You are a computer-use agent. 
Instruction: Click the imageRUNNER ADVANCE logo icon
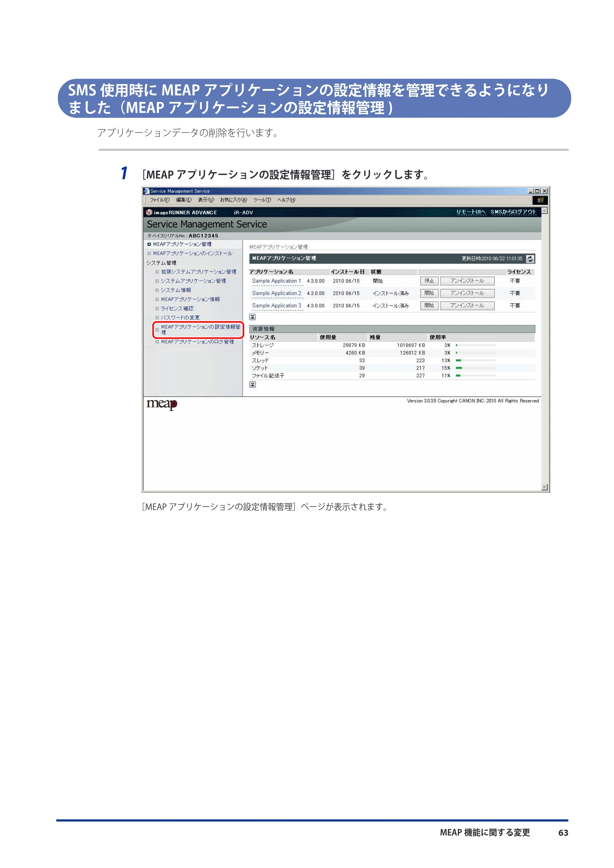(x=149, y=212)
